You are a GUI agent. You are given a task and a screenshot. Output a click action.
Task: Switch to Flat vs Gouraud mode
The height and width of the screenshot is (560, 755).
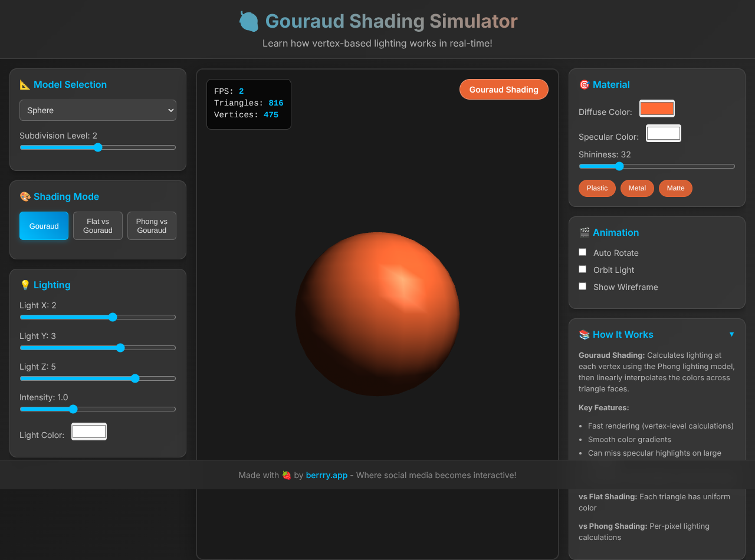97,226
